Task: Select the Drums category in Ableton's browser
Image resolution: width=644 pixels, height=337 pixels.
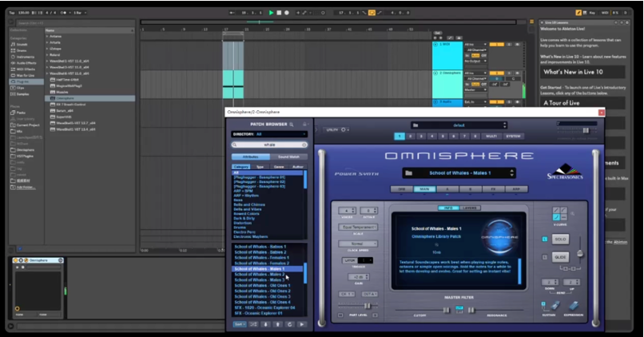Action: (22, 50)
